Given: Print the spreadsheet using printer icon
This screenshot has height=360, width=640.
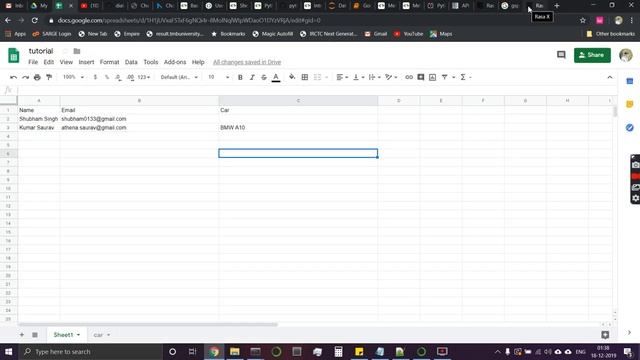Looking at the screenshot, I should (x=37, y=77).
